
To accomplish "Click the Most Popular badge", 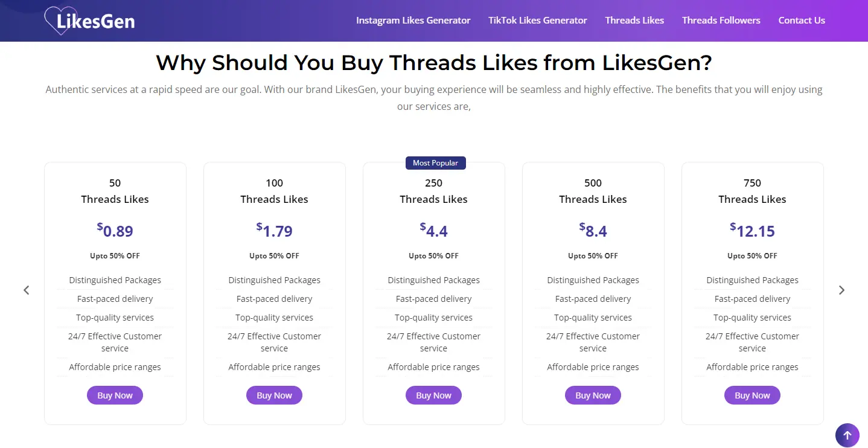I will coord(435,163).
